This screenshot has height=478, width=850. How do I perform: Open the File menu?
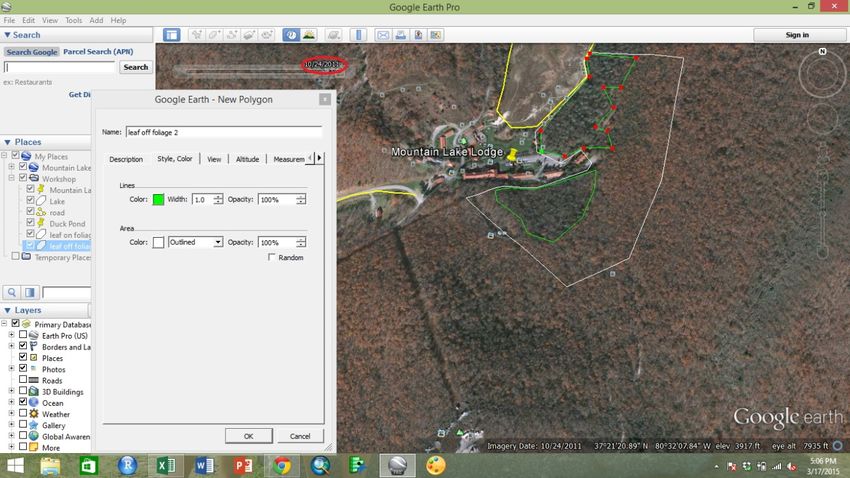click(x=9, y=20)
